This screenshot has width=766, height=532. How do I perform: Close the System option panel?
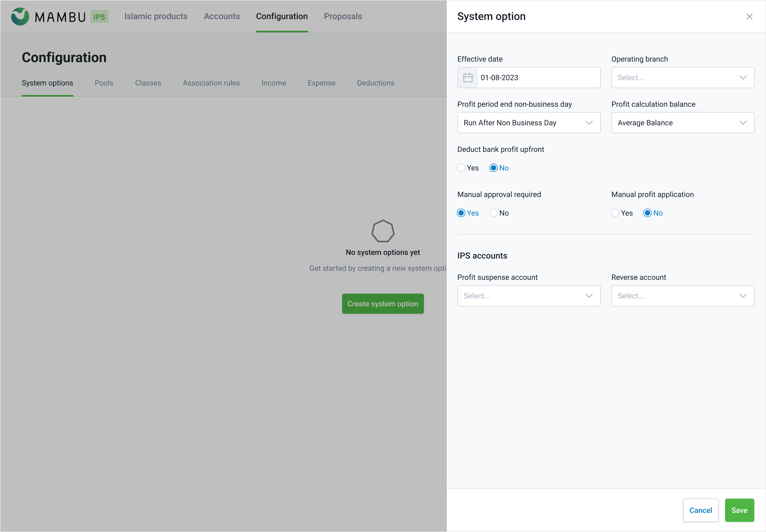click(x=749, y=16)
